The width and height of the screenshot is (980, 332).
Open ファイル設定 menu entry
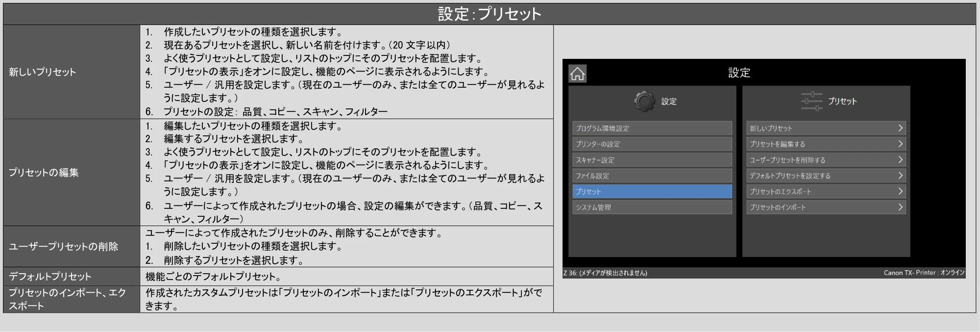652,176
